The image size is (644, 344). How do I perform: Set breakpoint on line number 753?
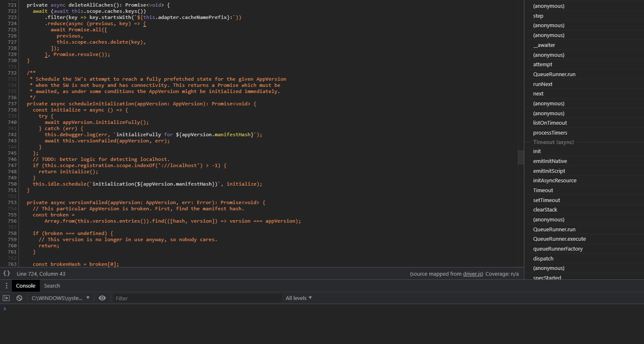point(12,202)
